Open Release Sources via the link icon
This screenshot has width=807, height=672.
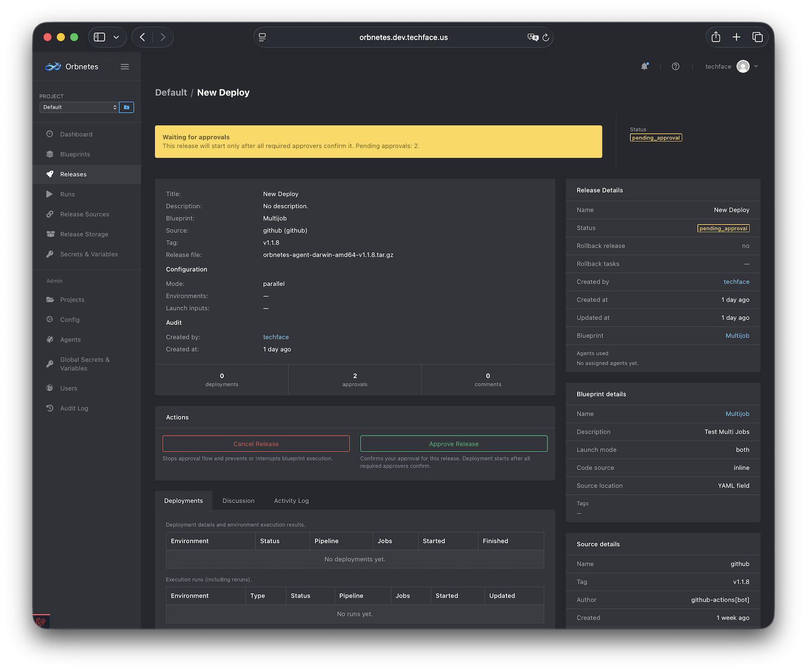point(50,214)
